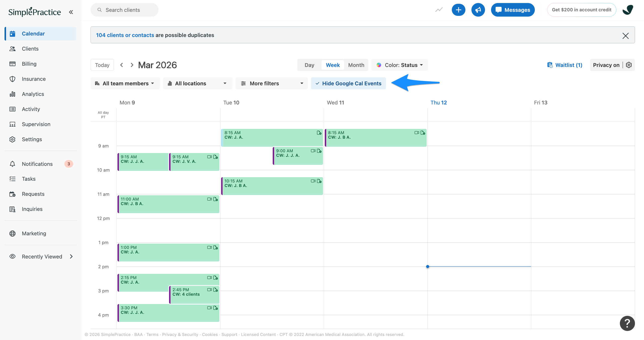Open Calendar in the sidebar
The height and width of the screenshot is (340, 644).
pos(41,33)
